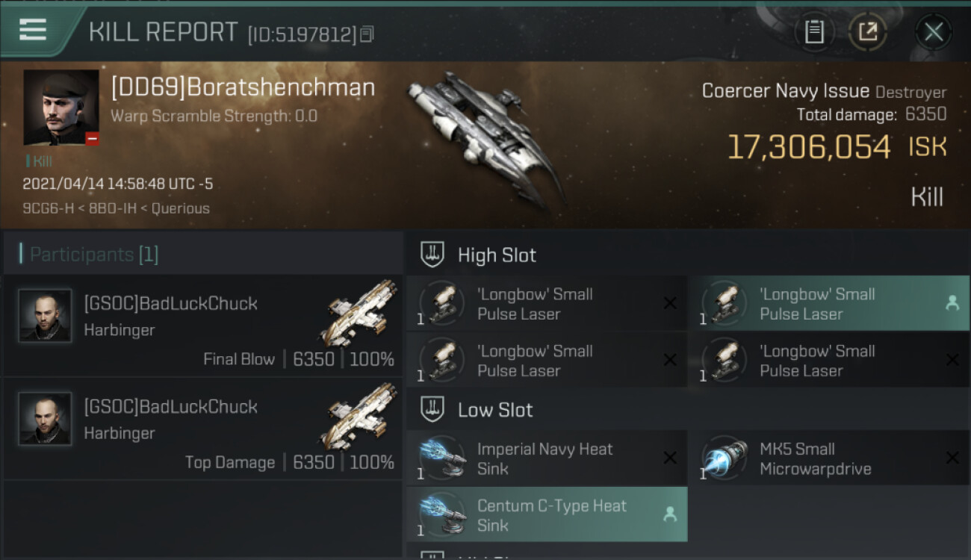Click the share kill report icon

tap(868, 32)
